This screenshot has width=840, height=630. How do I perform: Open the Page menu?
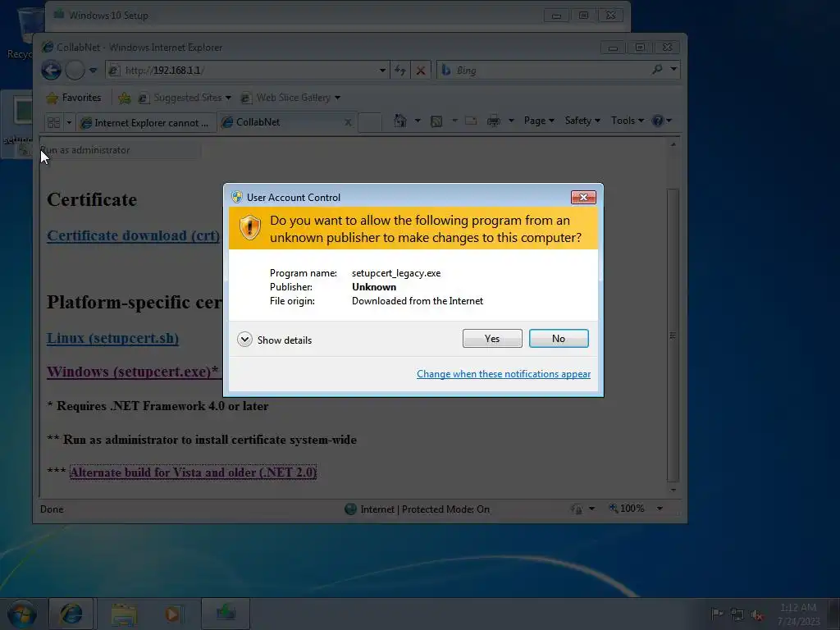[539, 121]
